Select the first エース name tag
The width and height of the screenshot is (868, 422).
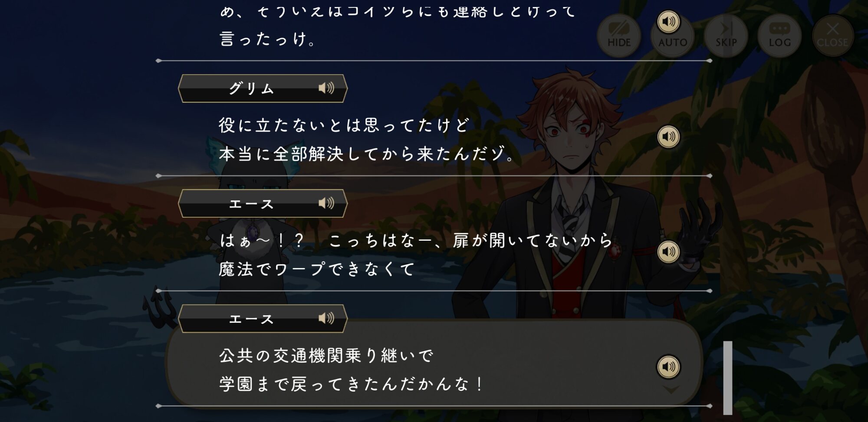pos(263,203)
